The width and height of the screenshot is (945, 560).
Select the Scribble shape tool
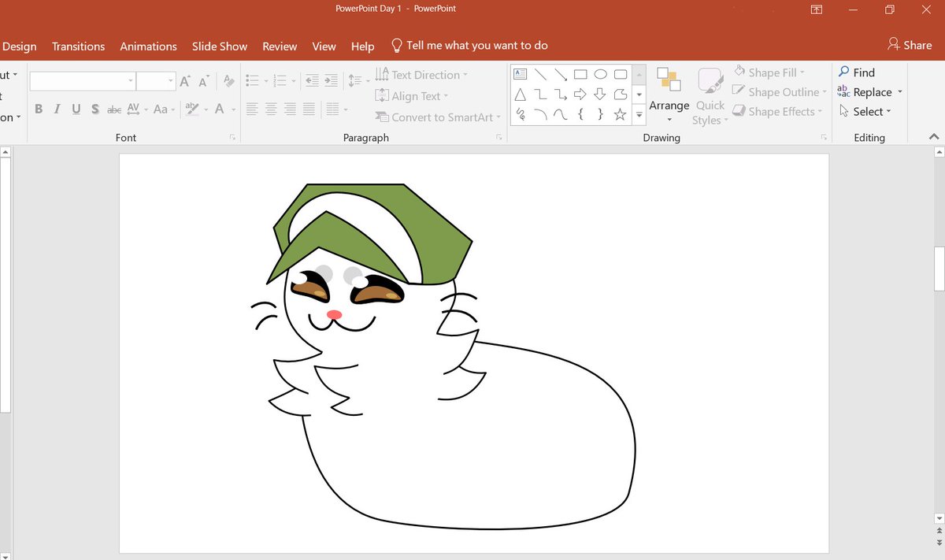tap(521, 115)
